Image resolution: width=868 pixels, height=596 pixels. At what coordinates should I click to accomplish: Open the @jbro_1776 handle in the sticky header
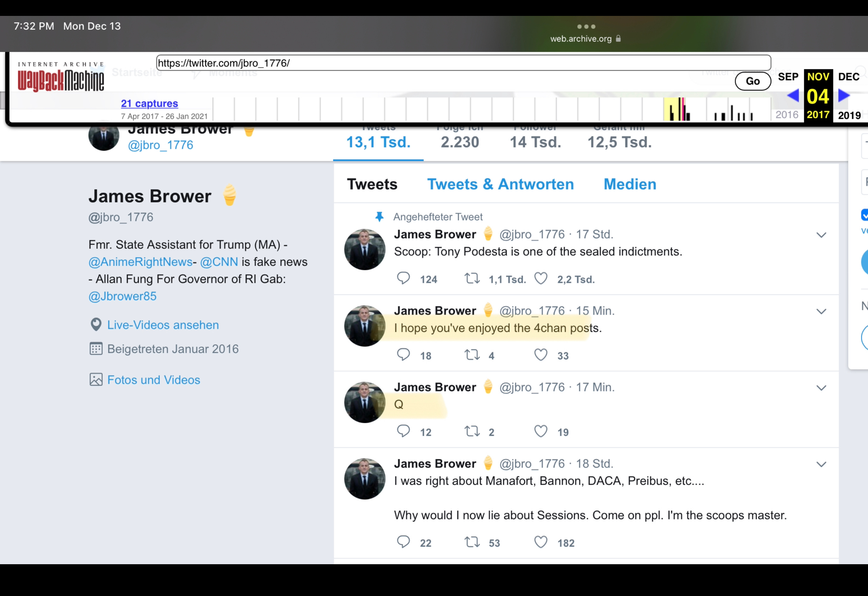click(160, 145)
